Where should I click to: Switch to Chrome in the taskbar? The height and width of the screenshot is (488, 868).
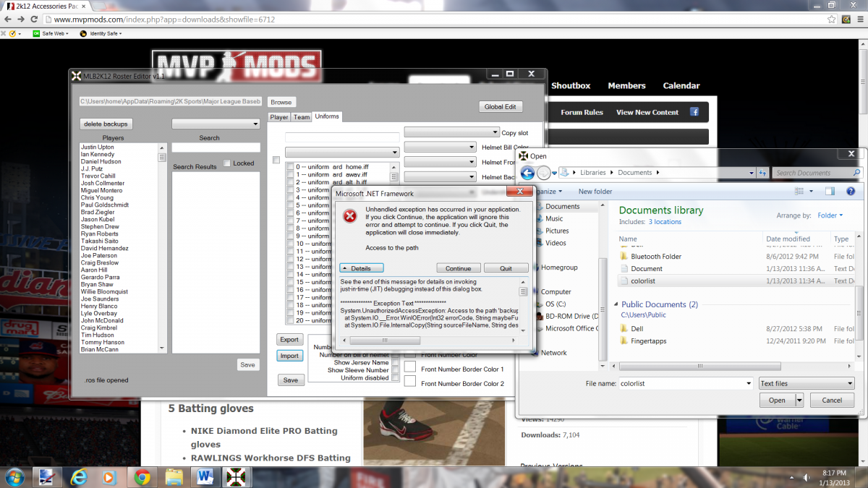coord(142,477)
